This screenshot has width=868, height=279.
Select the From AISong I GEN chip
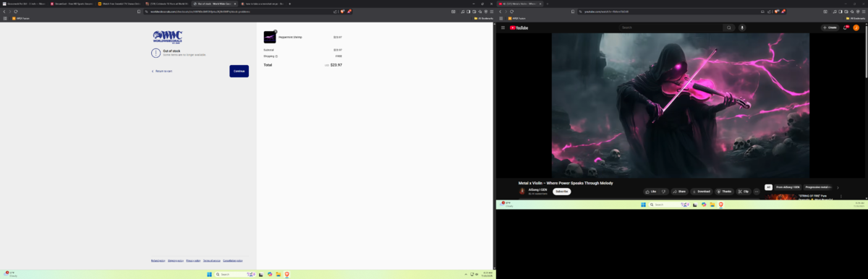tap(788, 187)
